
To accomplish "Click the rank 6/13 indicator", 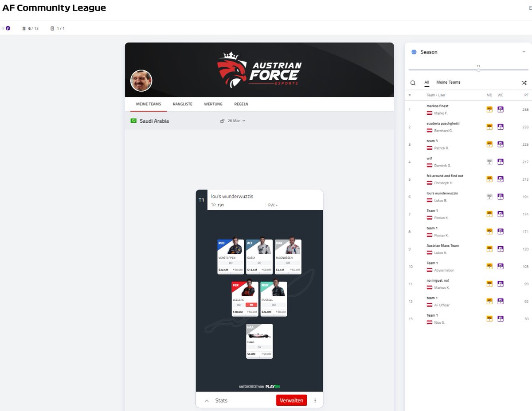I will tap(30, 28).
